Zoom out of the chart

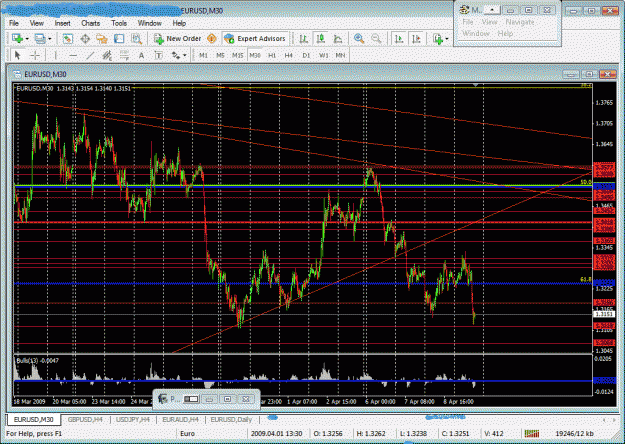pyautogui.click(x=376, y=39)
